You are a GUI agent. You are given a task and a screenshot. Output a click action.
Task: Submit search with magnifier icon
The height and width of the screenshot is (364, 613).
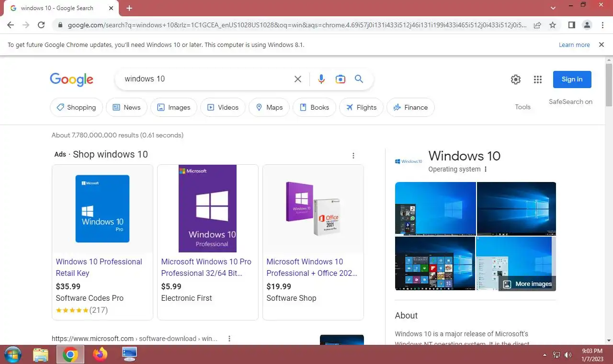point(359,79)
